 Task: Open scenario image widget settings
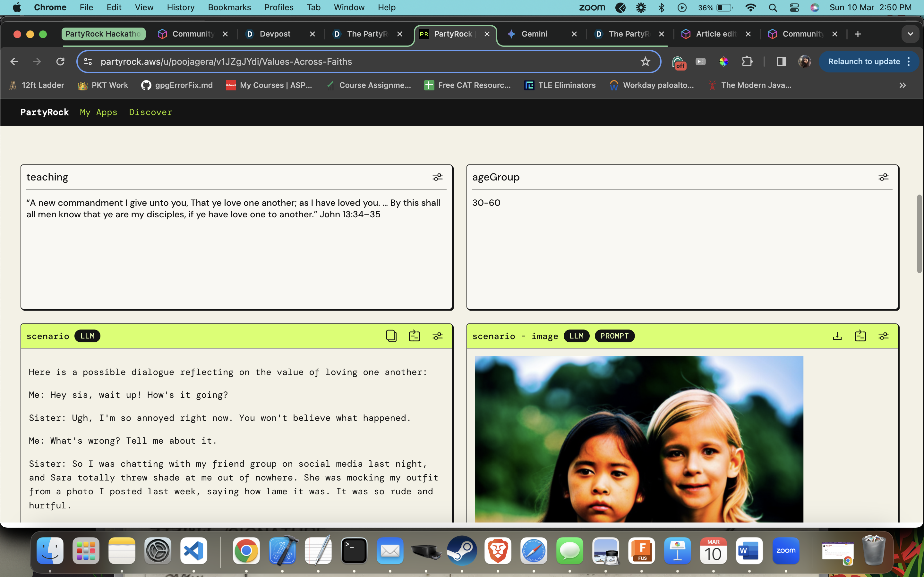click(x=883, y=336)
